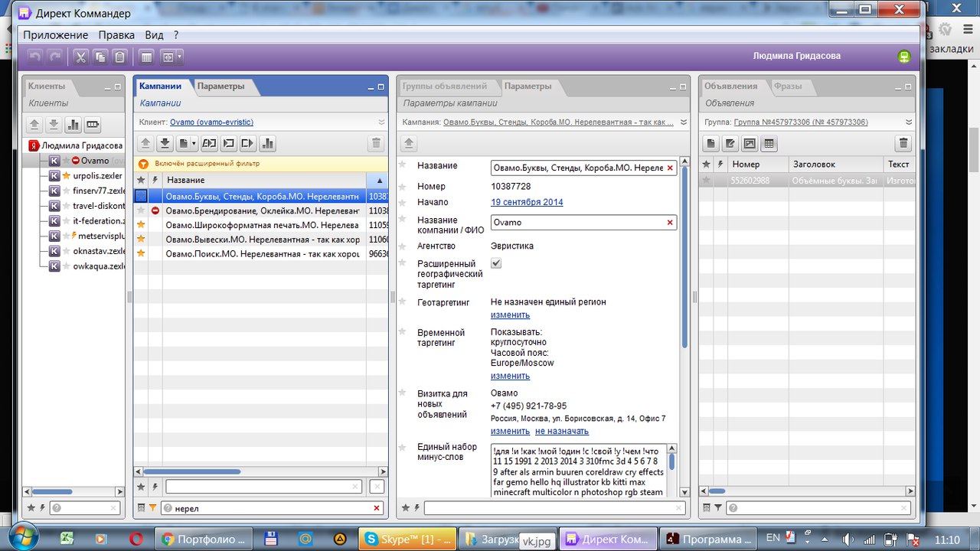
Task: Switch to the Фразы tab
Action: pos(788,86)
